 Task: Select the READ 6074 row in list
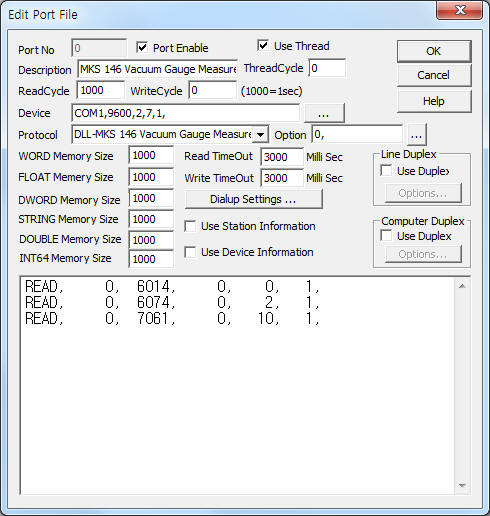tap(172, 302)
